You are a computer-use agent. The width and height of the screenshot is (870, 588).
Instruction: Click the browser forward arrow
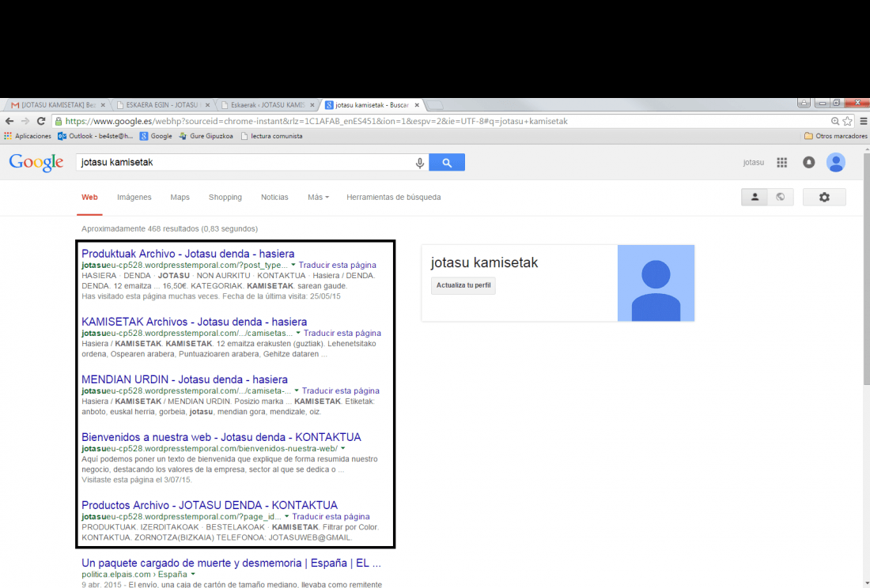click(x=25, y=121)
